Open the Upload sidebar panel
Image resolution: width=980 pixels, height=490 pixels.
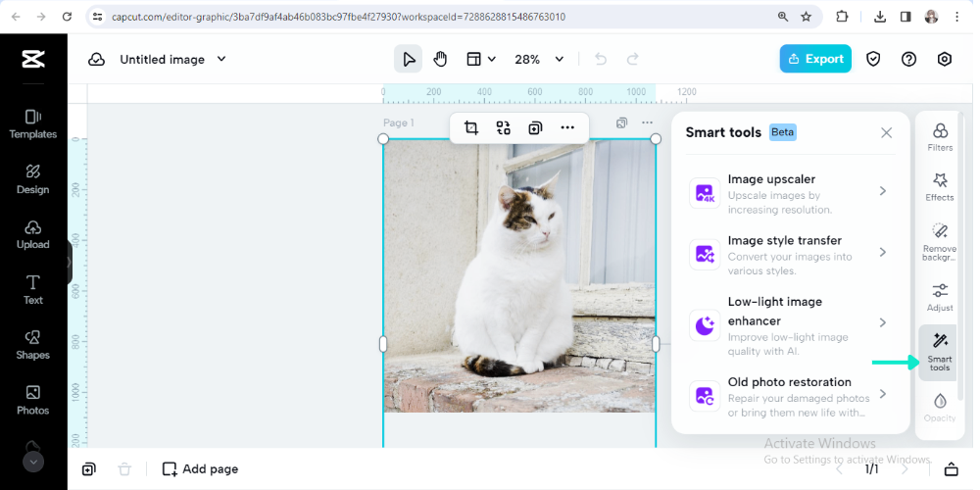[x=33, y=233]
